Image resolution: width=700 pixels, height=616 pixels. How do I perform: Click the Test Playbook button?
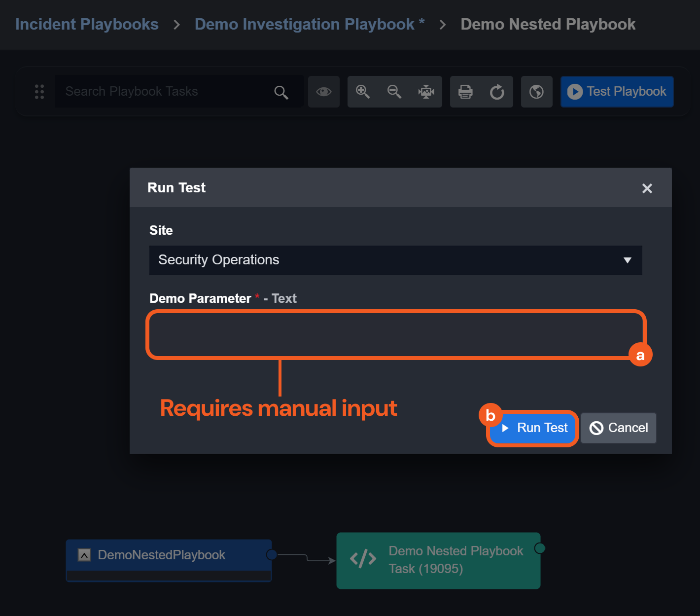(x=617, y=92)
